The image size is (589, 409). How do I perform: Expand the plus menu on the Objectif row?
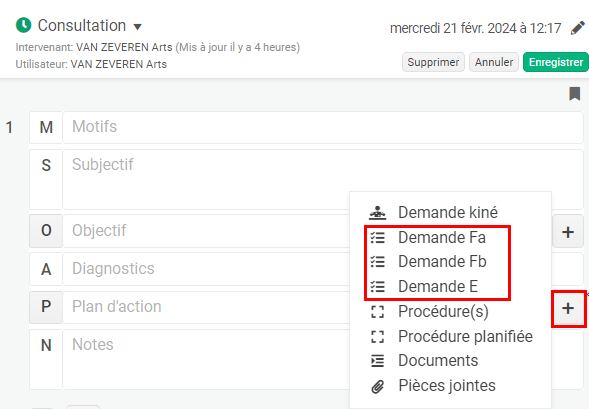click(568, 232)
